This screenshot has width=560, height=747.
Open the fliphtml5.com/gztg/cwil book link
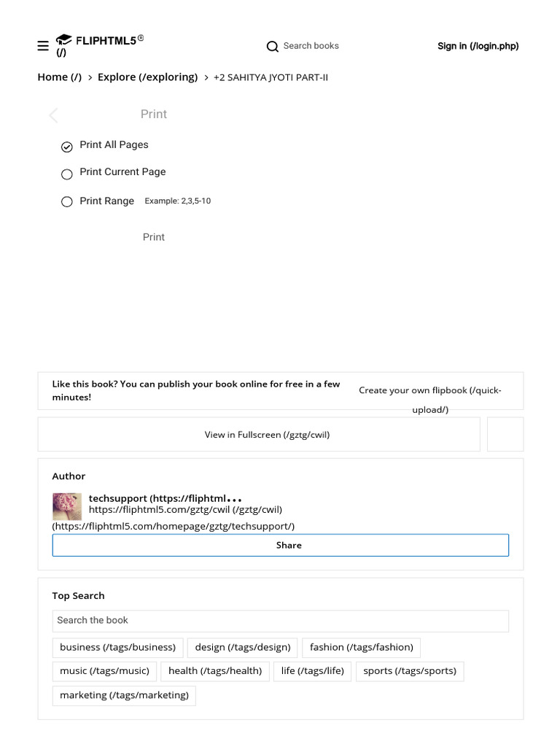point(185,510)
